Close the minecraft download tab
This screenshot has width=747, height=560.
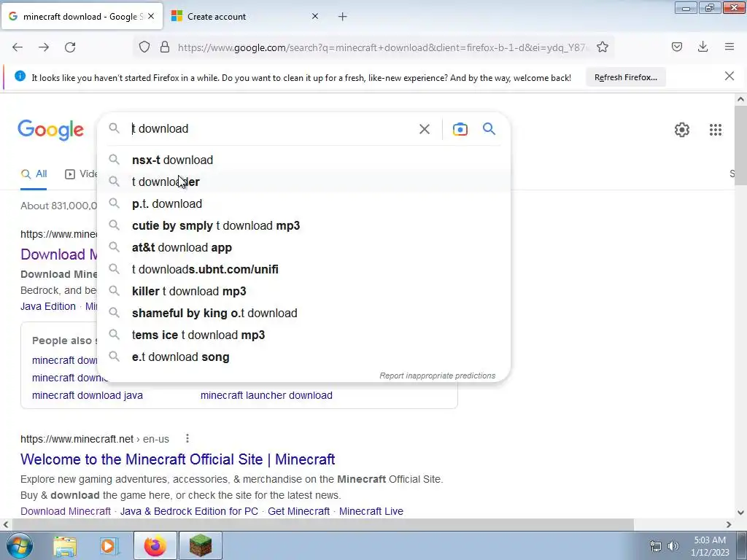pyautogui.click(x=151, y=16)
